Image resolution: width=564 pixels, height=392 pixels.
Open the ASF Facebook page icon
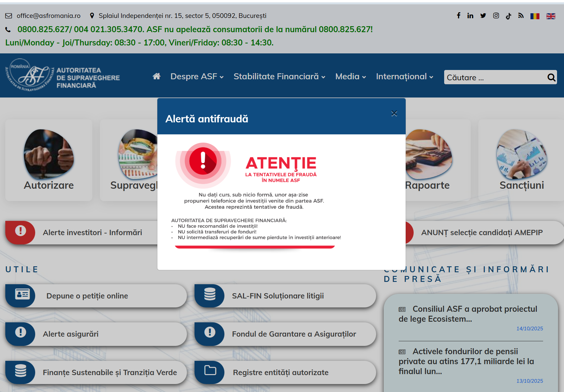[x=458, y=16]
